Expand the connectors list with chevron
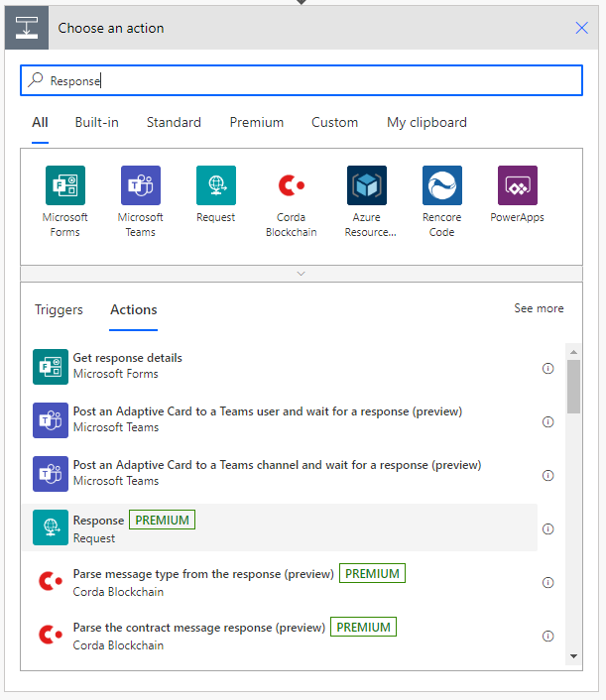This screenshot has height=700, width=606. (302, 274)
